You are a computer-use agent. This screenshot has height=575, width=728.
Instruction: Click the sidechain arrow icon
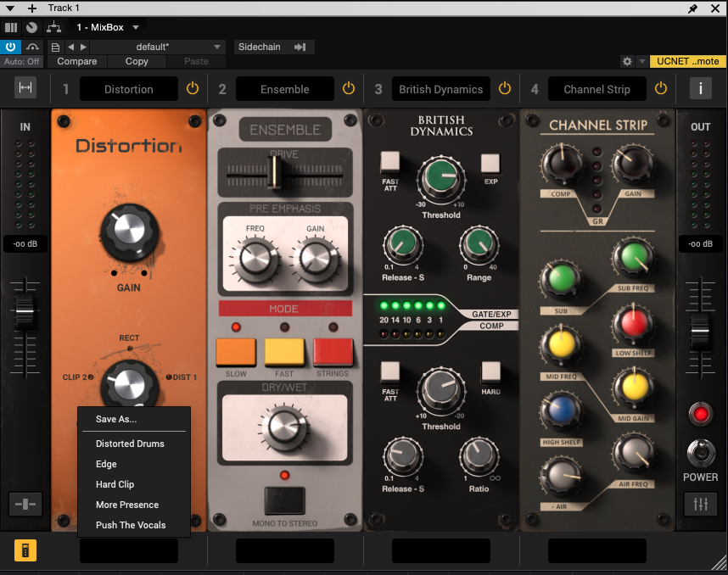[300, 47]
